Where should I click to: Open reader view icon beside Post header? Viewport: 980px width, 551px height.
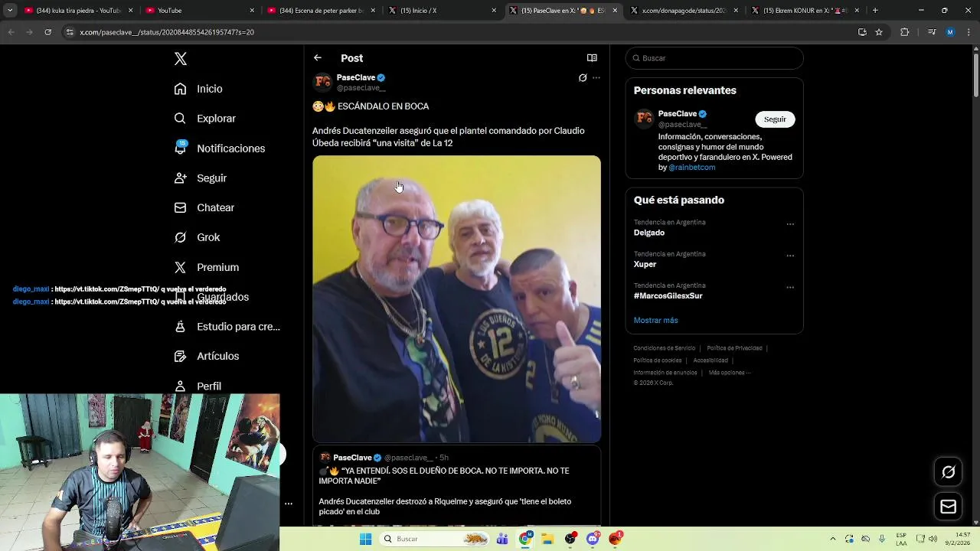tap(592, 58)
